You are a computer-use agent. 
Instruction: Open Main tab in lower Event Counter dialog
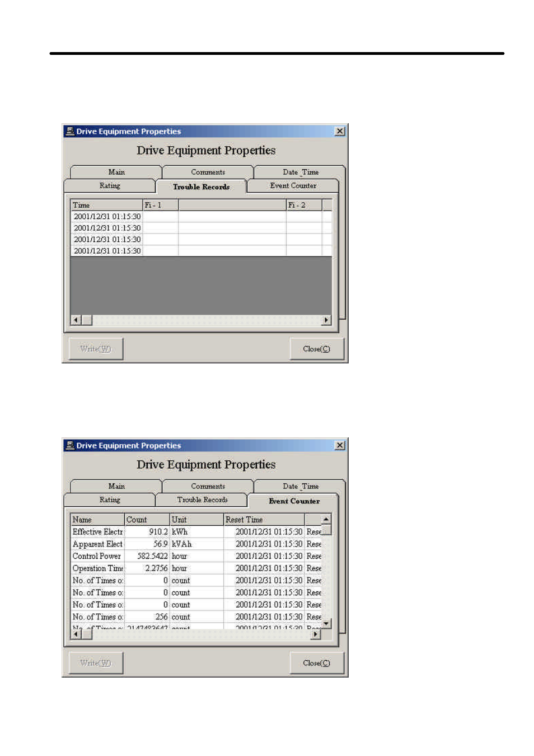pos(116,486)
